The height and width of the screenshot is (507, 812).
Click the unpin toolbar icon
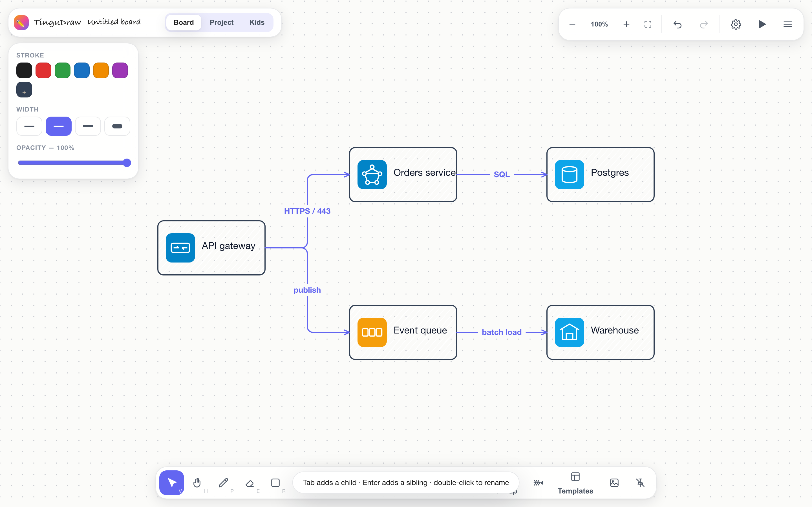tap(640, 482)
